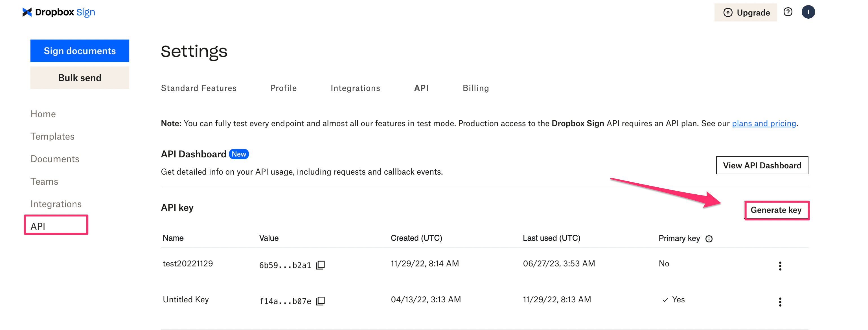Generate a new API key

coord(776,210)
